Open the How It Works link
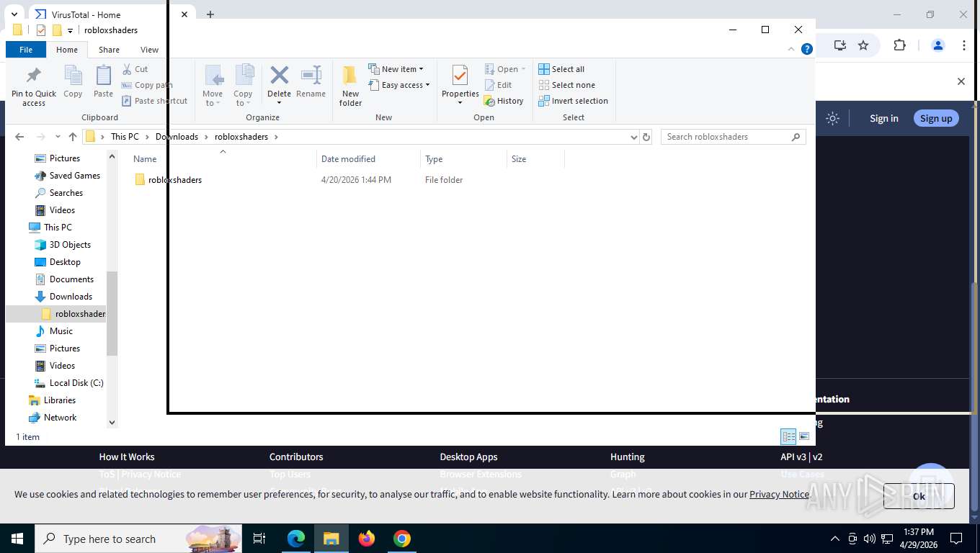980x553 pixels. (x=127, y=457)
